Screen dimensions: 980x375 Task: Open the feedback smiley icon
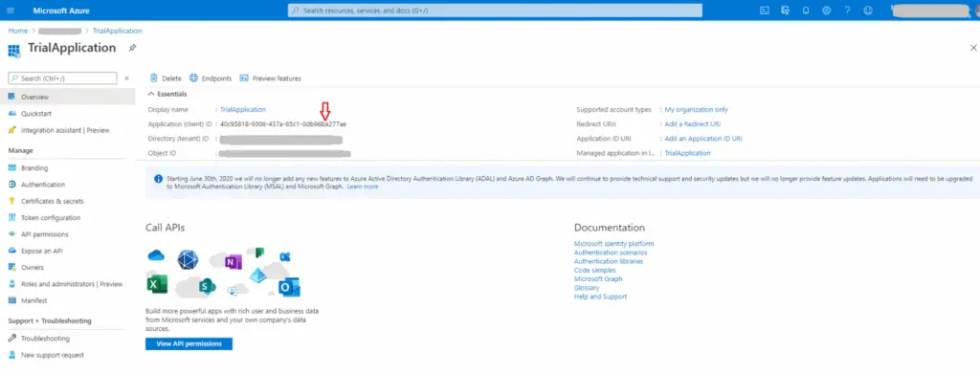pyautogui.click(x=867, y=11)
